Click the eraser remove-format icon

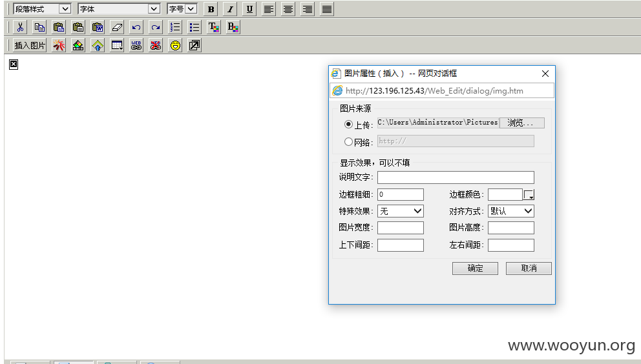pyautogui.click(x=116, y=27)
